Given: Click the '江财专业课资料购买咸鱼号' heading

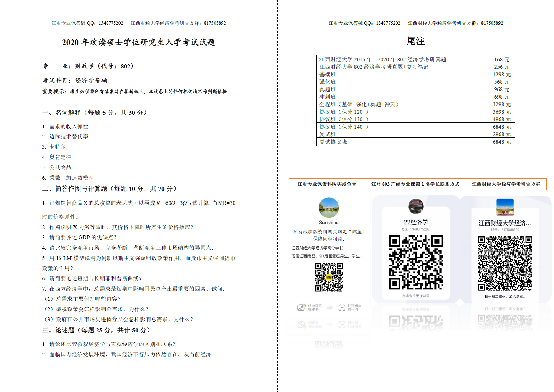Looking at the screenshot, I should click(327, 184).
